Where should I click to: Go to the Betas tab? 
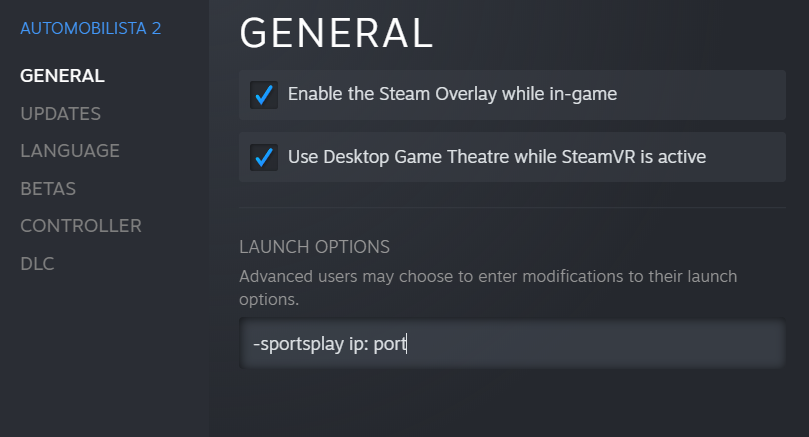click(48, 189)
